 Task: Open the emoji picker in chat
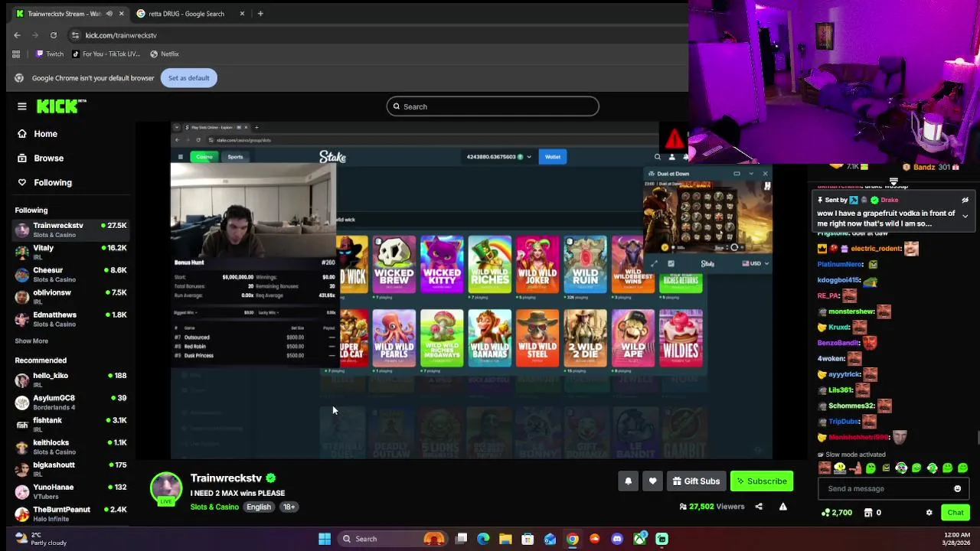(957, 489)
